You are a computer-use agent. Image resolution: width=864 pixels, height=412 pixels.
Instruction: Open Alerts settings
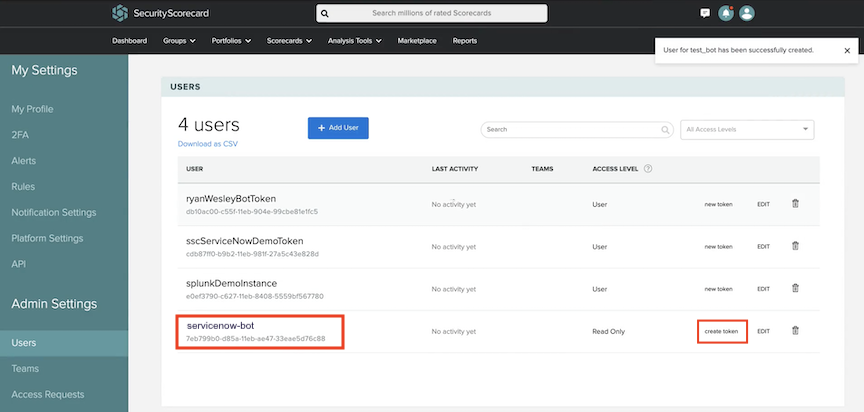pos(24,161)
